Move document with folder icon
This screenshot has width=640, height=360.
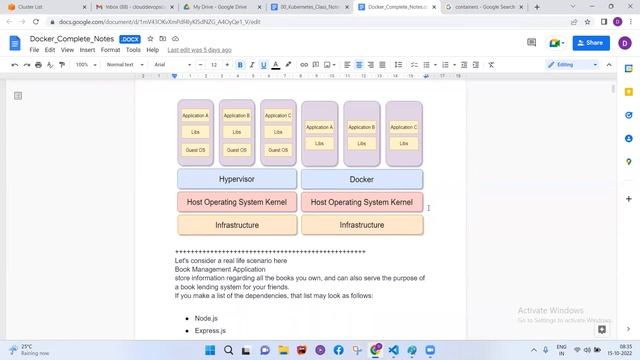[163, 39]
